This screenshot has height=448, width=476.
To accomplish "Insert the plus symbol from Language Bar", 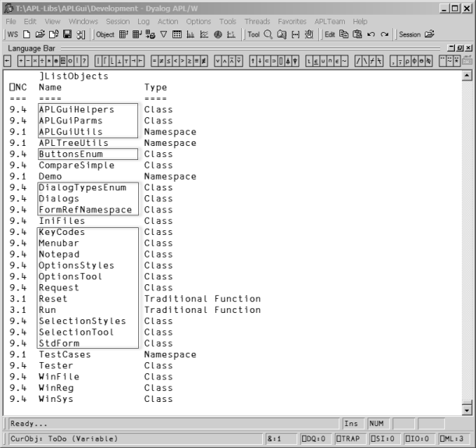I will [x=21, y=62].
